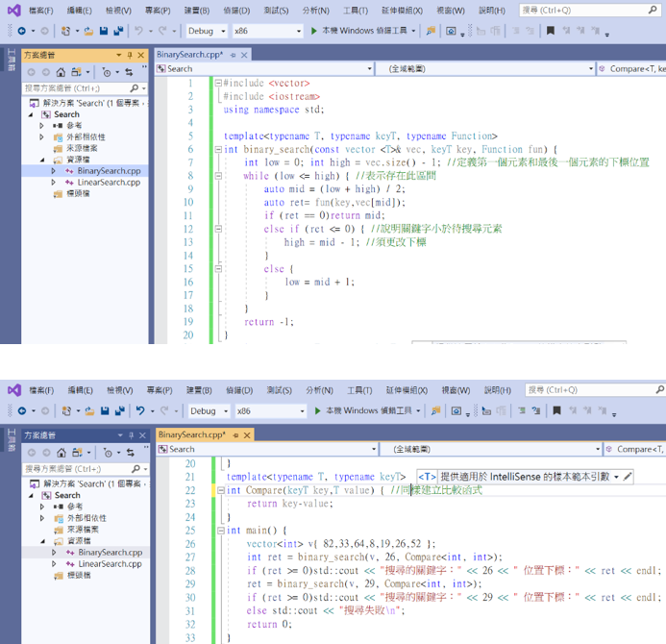The height and width of the screenshot is (644, 666).
Task: Open 工具(T) menu in main() code window
Action: pyautogui.click(x=359, y=390)
